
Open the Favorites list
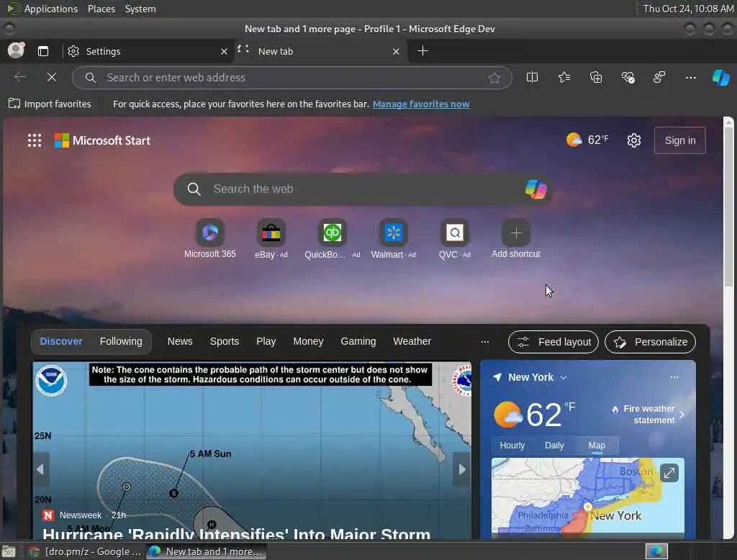coord(564,77)
